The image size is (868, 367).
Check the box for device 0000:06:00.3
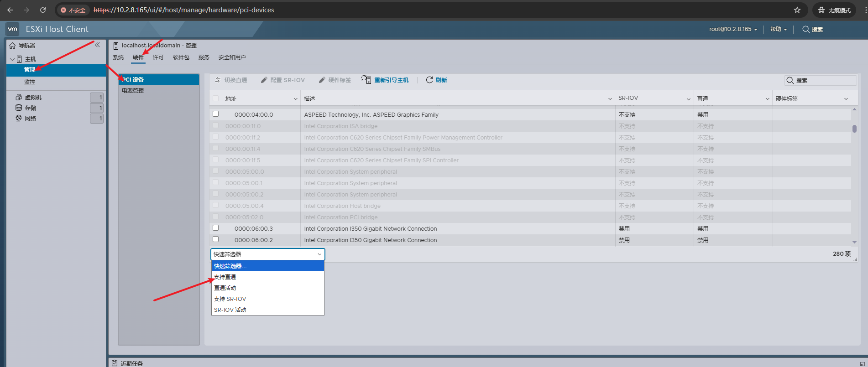[x=216, y=228]
